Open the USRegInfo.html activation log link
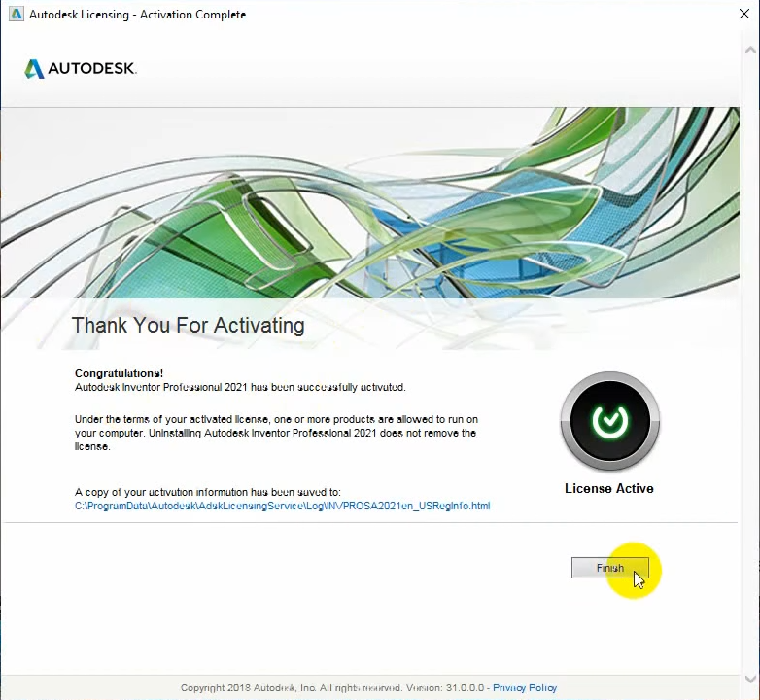This screenshot has width=760, height=700. (x=282, y=506)
